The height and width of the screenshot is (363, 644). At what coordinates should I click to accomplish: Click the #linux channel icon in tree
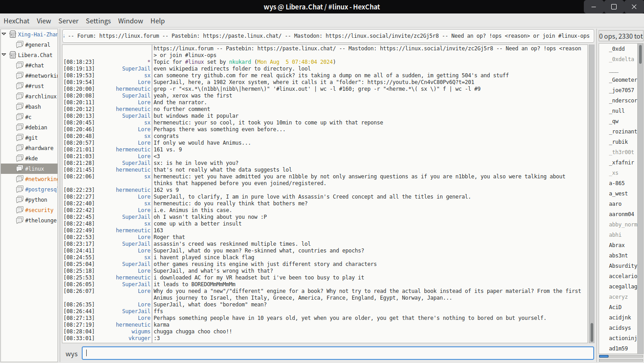19,169
